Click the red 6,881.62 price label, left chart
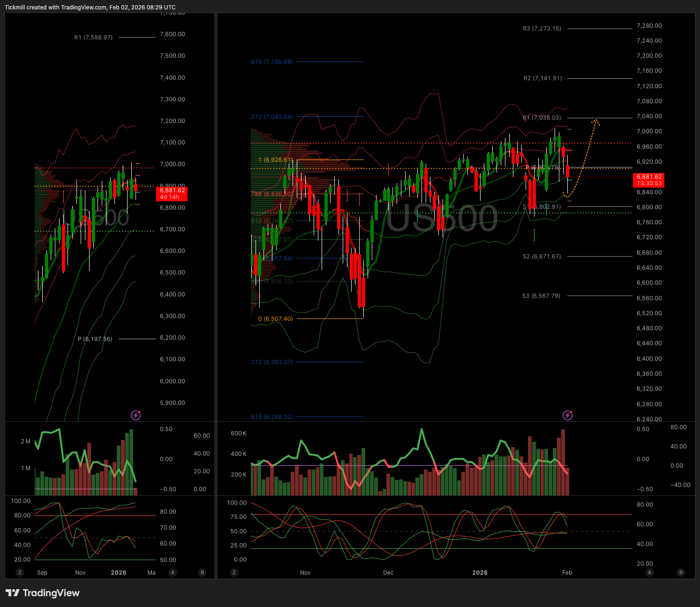 pos(171,193)
